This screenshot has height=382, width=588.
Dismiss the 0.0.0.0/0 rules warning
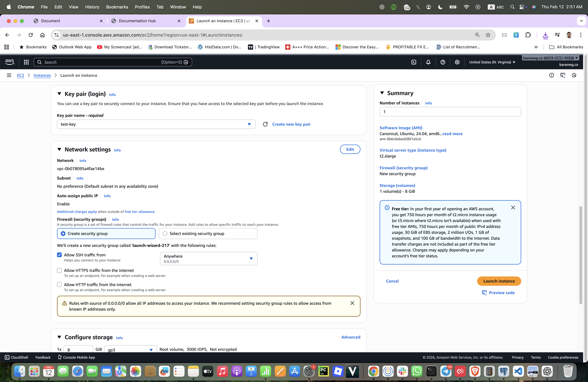pos(352,303)
